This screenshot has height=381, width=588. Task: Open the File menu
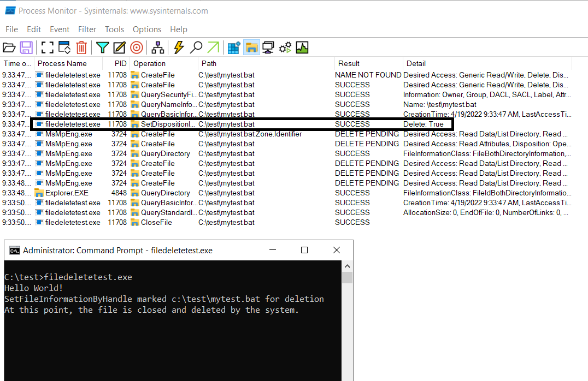11,29
